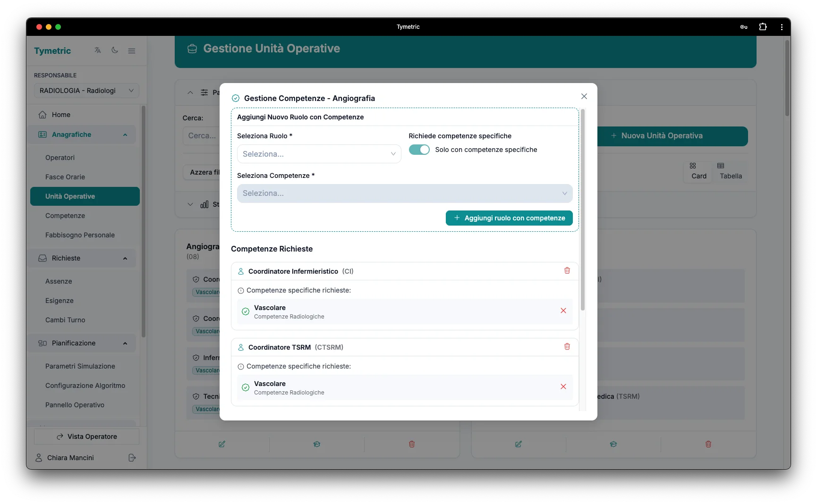This screenshot has width=817, height=504.
Task: Click the Vista Operatore button
Action: 86,437
